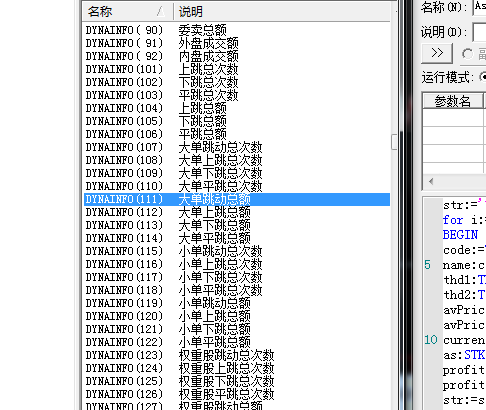486x410 pixels.
Task: Select DYNAINFO(112) 大单上跳总额 row
Action: tap(237, 212)
